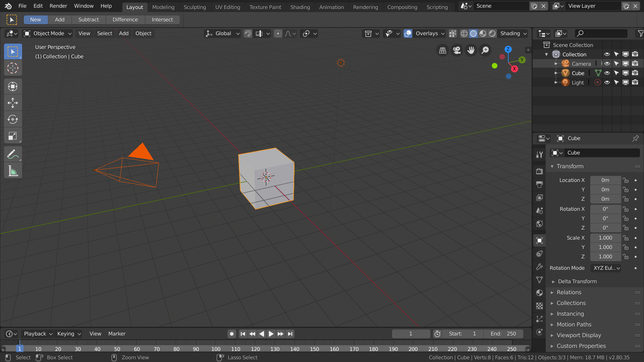Expand the Viewport Display panel

tap(578, 336)
